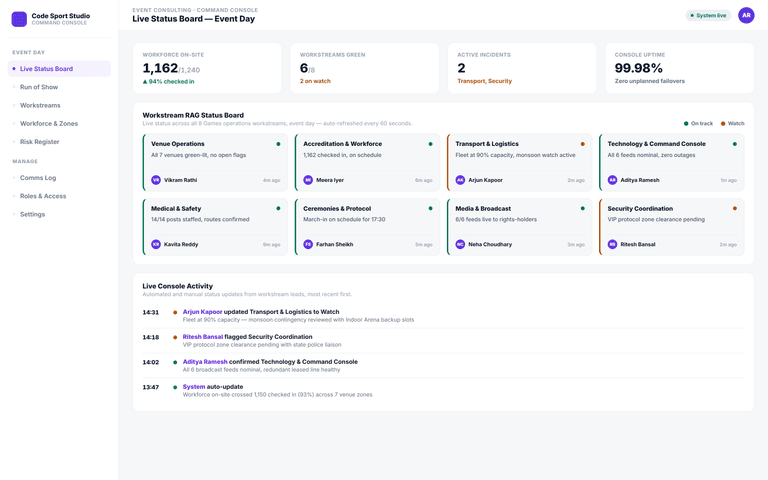Open Media & Broadcast workstream card
Screen dimensions: 768x480
tap(520, 227)
